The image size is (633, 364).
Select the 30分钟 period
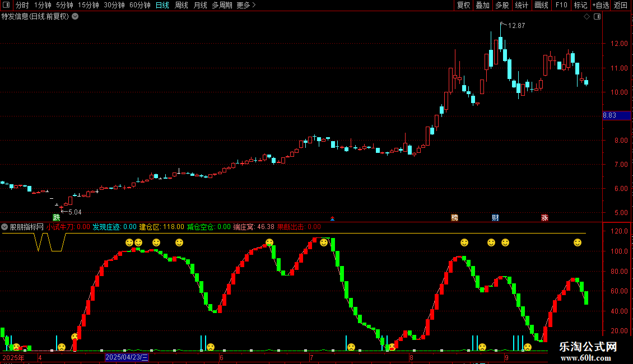pyautogui.click(x=114, y=5)
